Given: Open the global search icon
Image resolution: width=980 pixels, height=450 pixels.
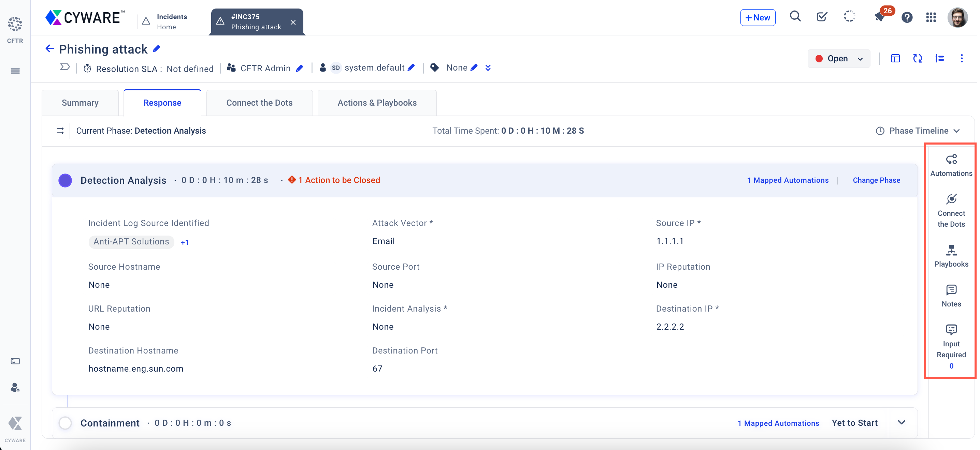Looking at the screenshot, I should 795,17.
